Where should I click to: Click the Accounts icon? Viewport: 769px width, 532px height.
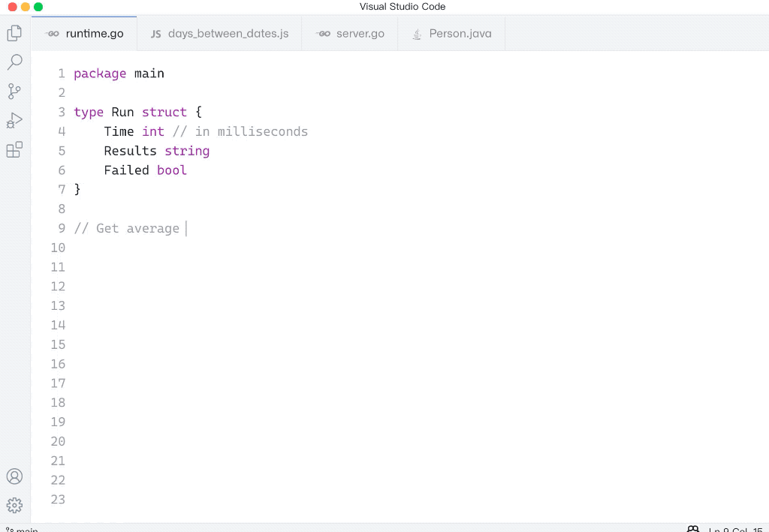tap(14, 476)
